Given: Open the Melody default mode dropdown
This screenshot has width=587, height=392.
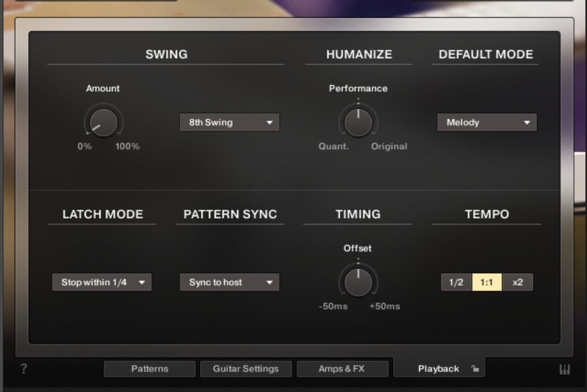Looking at the screenshot, I should [487, 123].
